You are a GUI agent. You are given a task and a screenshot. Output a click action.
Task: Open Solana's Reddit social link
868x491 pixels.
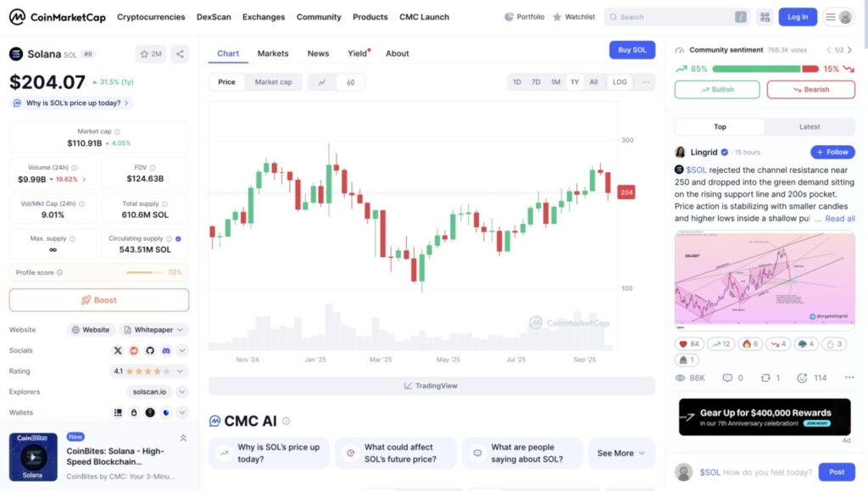coord(134,350)
